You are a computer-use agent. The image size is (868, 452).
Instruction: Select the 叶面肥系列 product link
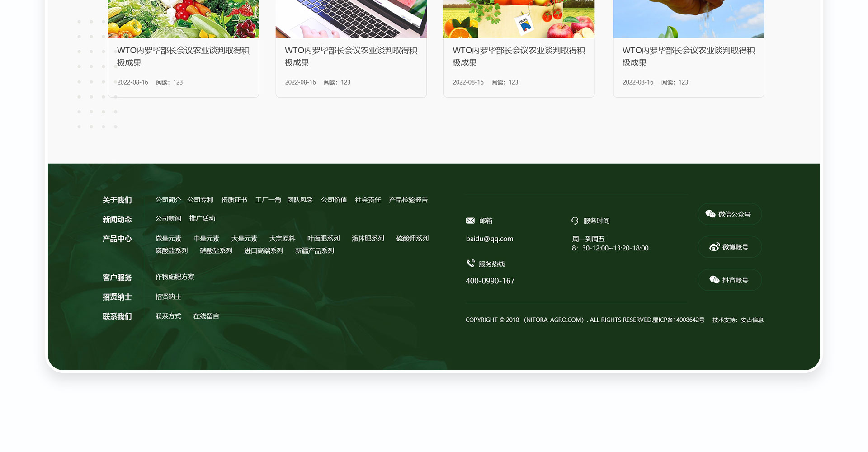pyautogui.click(x=323, y=239)
